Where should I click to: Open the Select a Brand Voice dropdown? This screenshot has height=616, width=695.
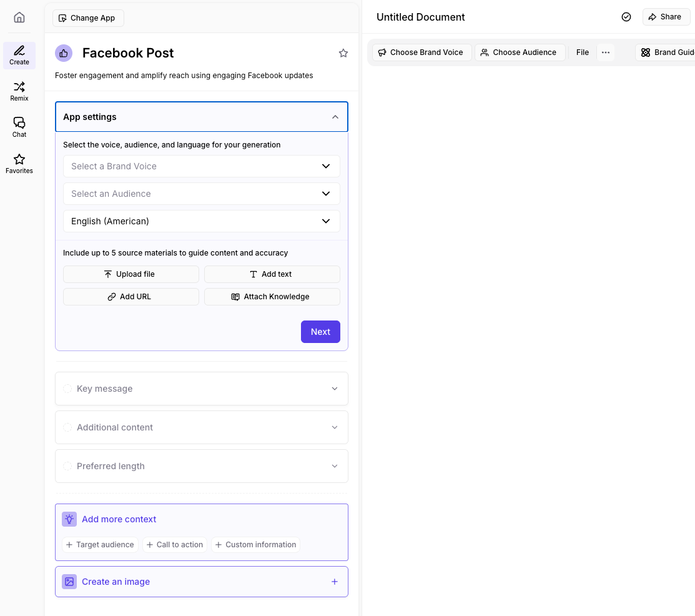202,166
